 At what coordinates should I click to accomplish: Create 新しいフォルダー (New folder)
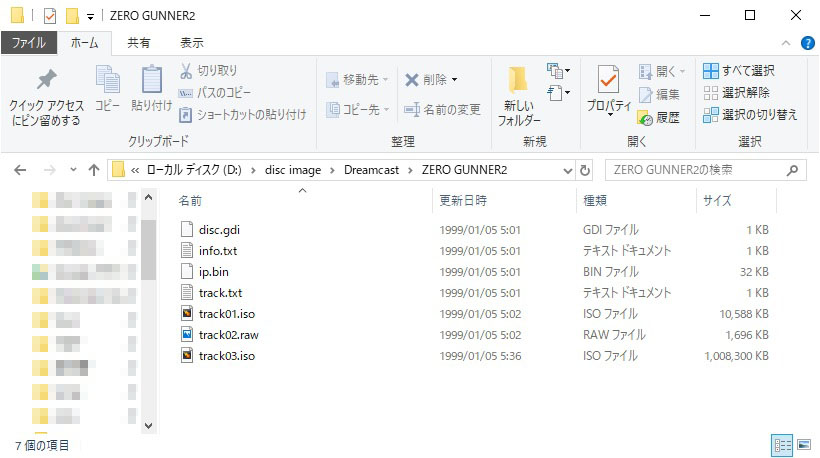tap(518, 97)
